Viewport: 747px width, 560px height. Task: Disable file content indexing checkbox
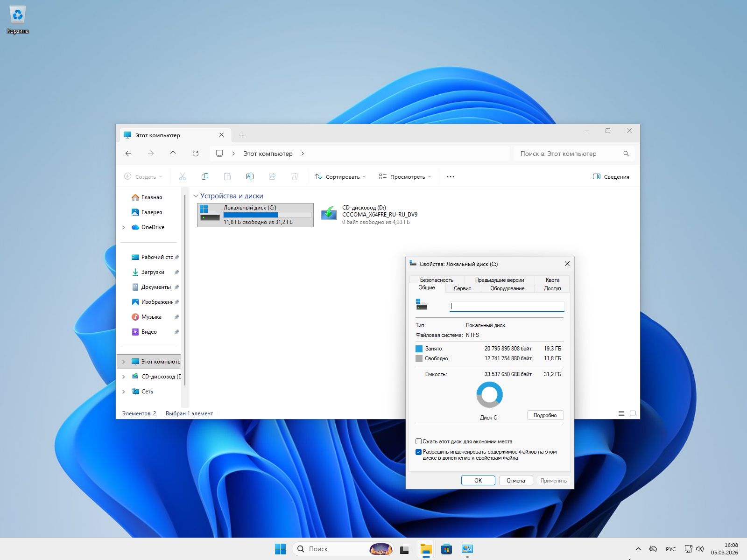pyautogui.click(x=418, y=452)
